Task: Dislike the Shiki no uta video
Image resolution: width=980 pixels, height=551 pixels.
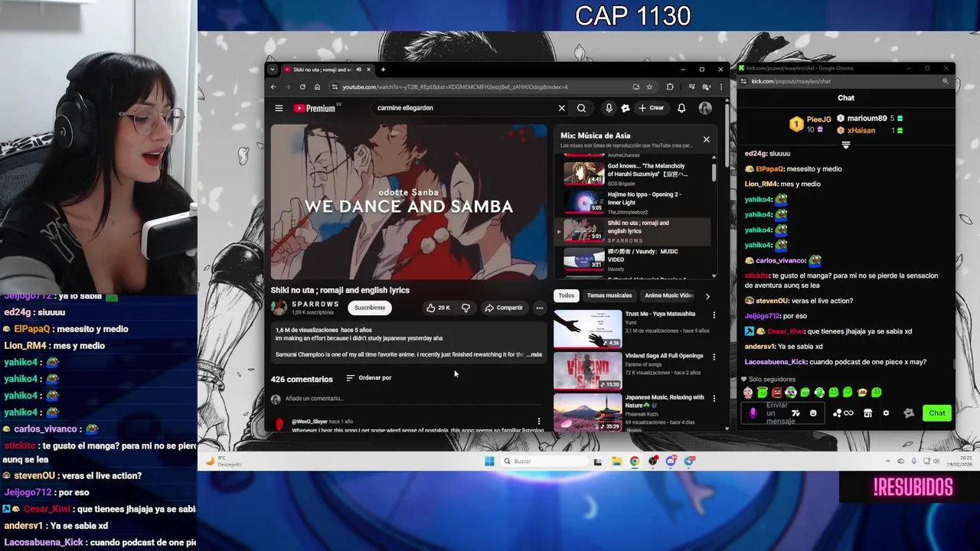Action: pyautogui.click(x=465, y=308)
